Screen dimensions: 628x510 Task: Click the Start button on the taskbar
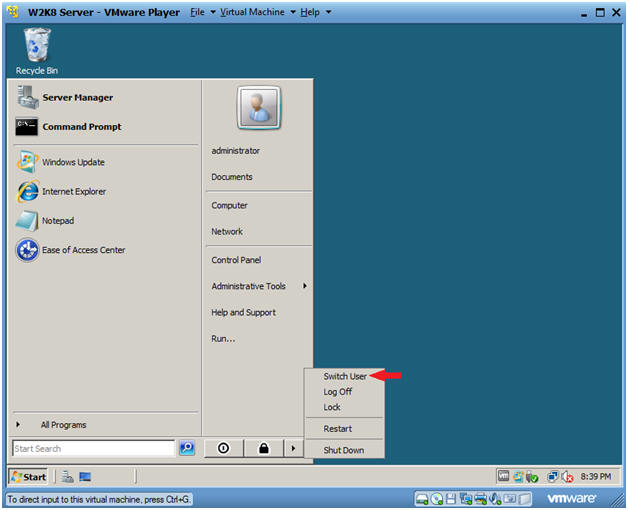28,477
